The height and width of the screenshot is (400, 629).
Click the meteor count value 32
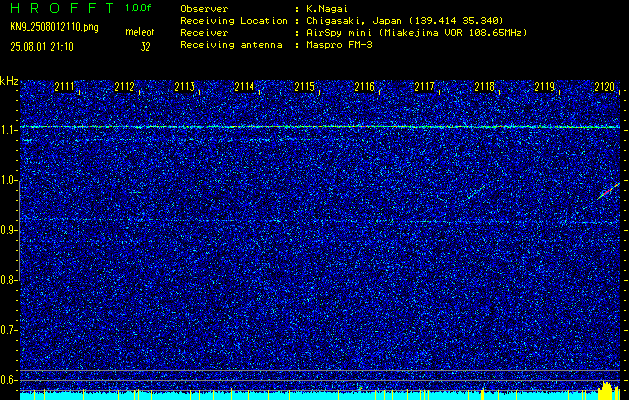click(x=145, y=47)
